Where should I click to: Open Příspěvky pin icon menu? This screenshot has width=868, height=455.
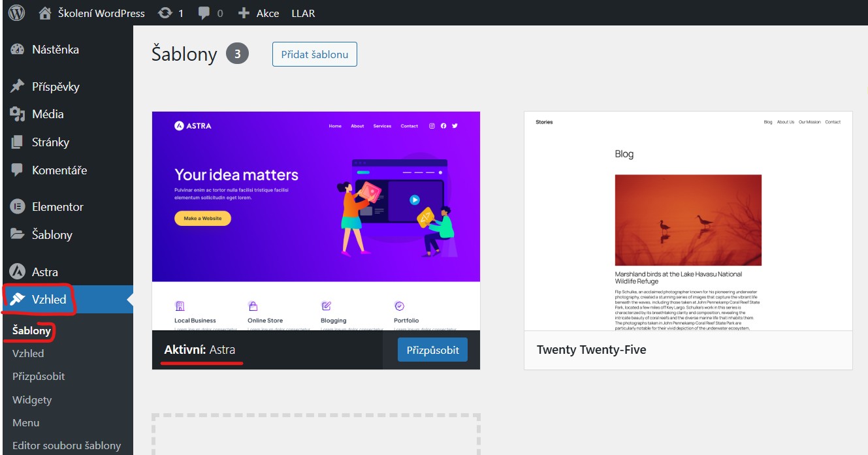(18, 87)
